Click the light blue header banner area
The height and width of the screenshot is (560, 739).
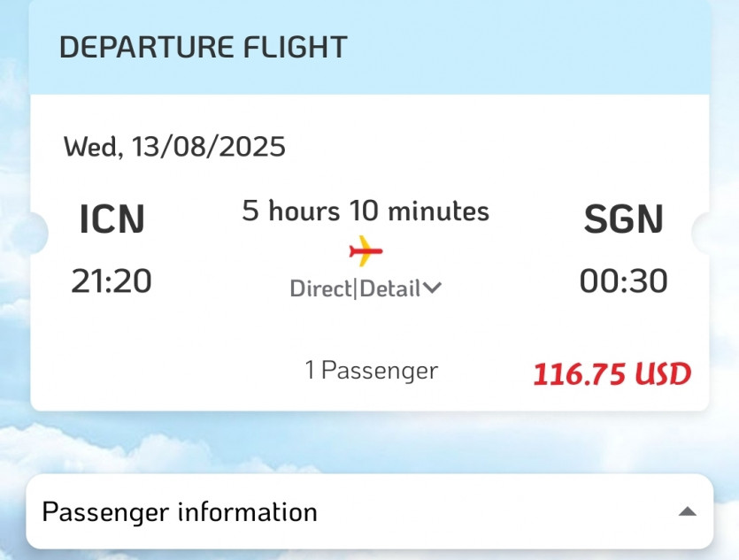point(531,47)
